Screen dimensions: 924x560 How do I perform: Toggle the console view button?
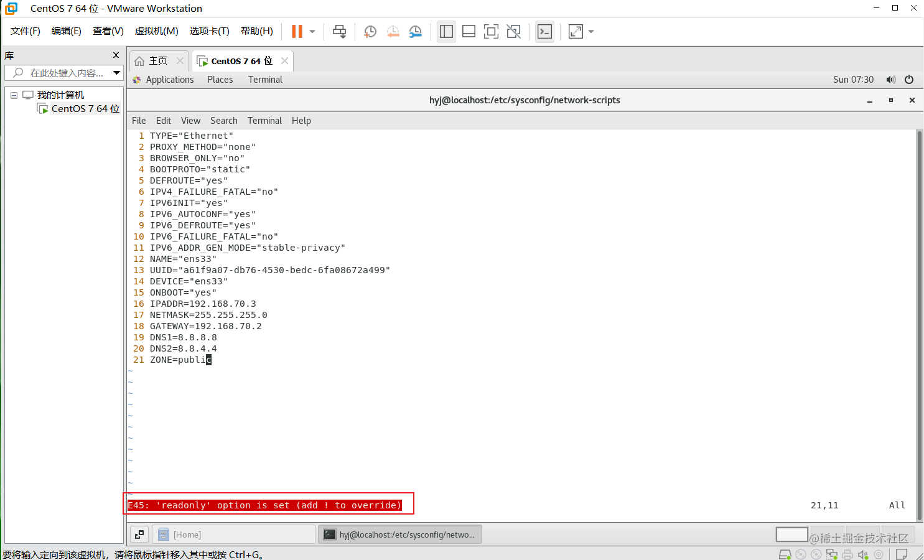click(x=544, y=31)
